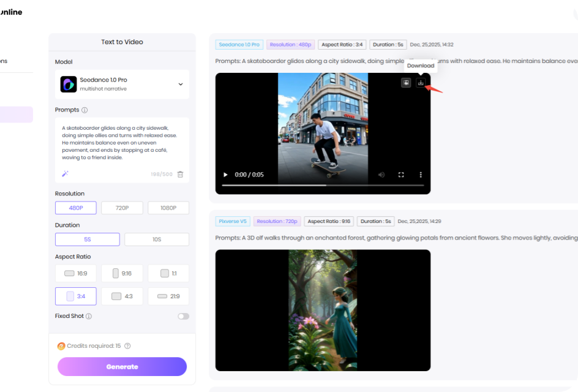Click the Download icon on skateboarder video
Image resolution: width=578 pixels, height=392 pixels.
[x=421, y=83]
